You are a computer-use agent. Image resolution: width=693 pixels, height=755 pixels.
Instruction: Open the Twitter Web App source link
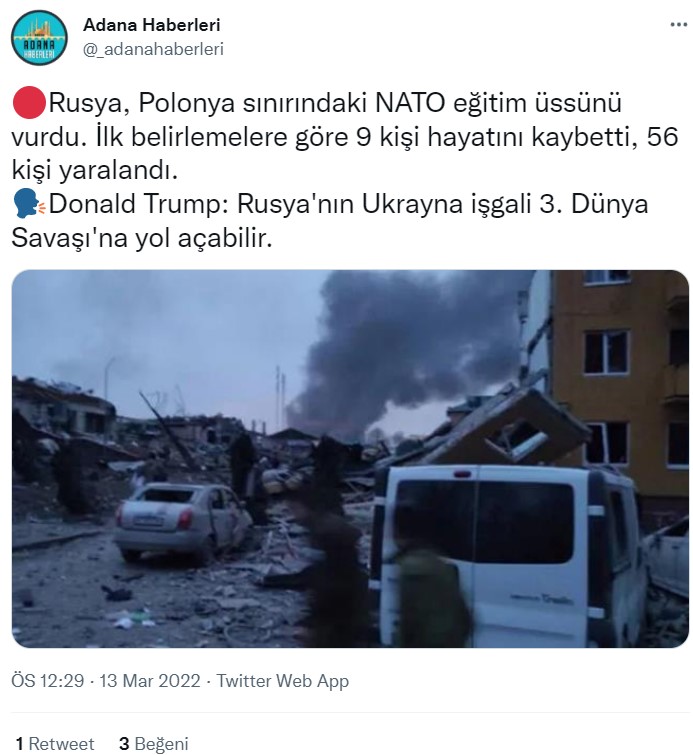(282, 681)
